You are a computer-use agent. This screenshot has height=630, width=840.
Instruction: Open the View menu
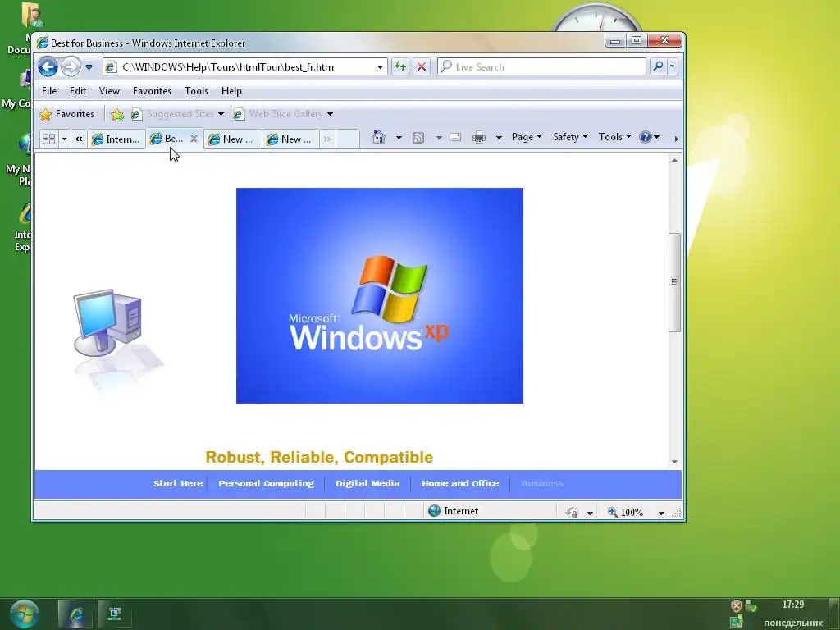pos(109,91)
